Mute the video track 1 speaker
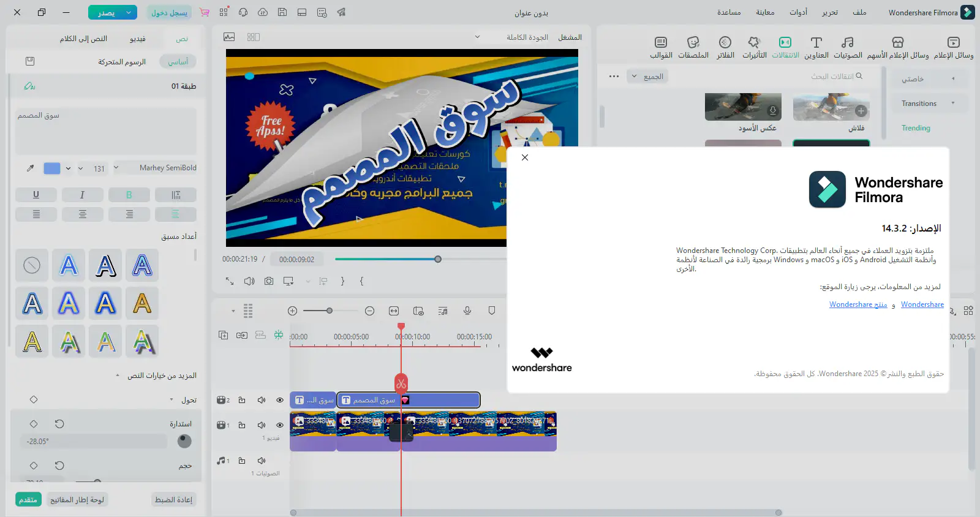Image resolution: width=980 pixels, height=517 pixels. (262, 425)
